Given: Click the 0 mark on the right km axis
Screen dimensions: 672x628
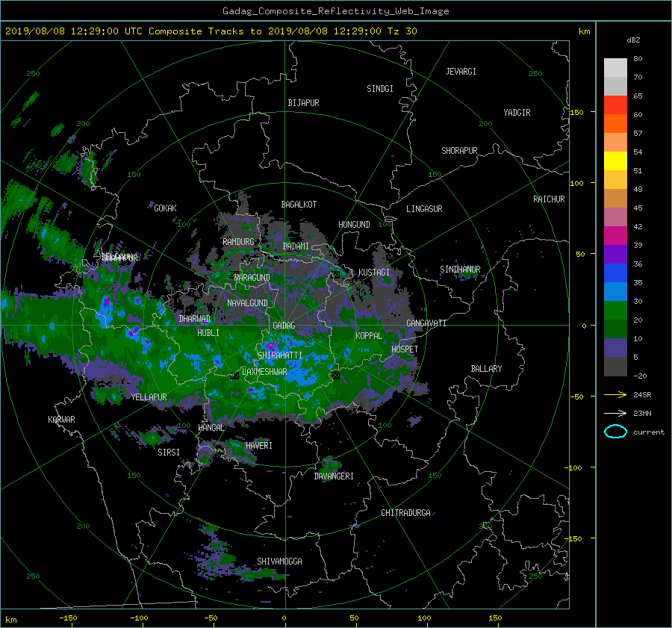Looking at the screenshot, I should coord(584,326).
